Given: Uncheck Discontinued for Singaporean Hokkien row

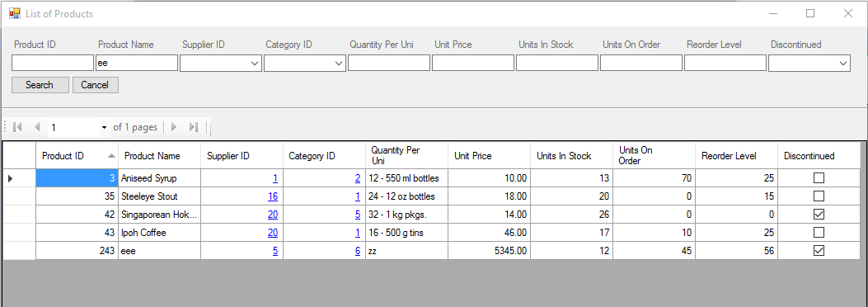Looking at the screenshot, I should [x=819, y=215].
